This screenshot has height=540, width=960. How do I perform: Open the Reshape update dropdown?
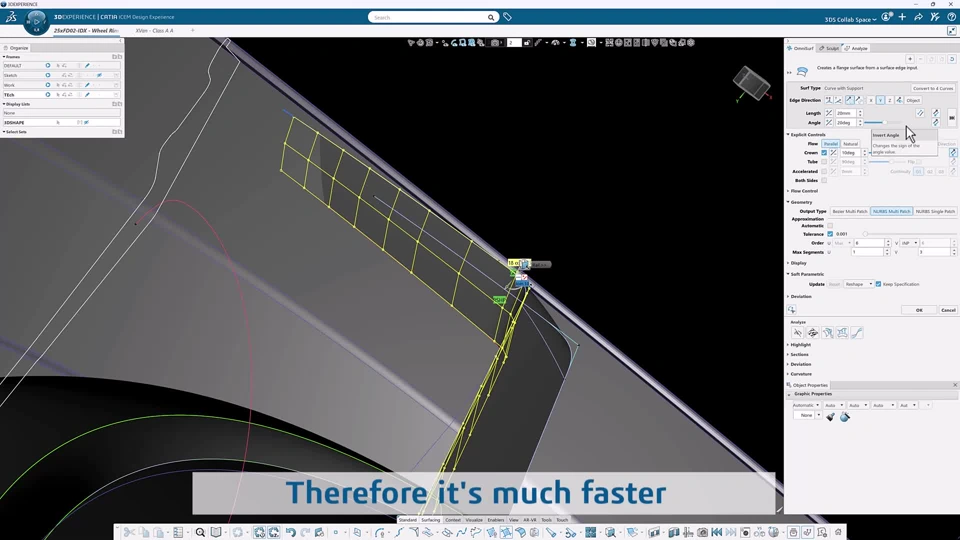(858, 284)
